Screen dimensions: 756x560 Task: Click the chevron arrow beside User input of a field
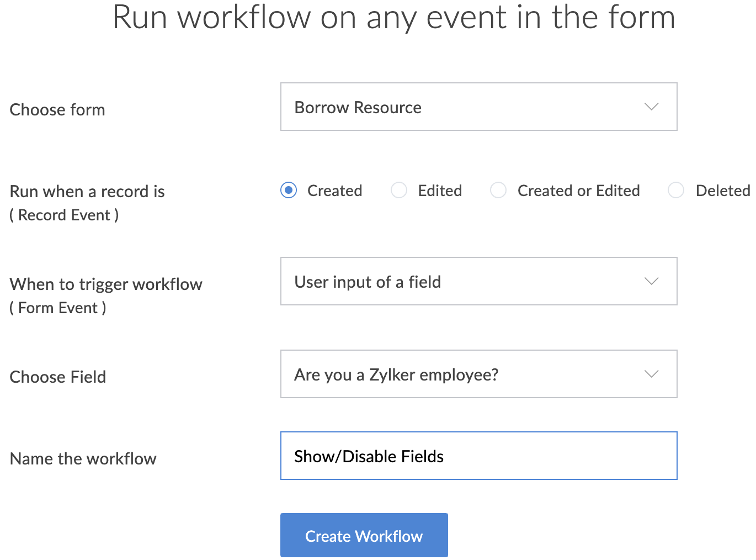click(x=651, y=281)
